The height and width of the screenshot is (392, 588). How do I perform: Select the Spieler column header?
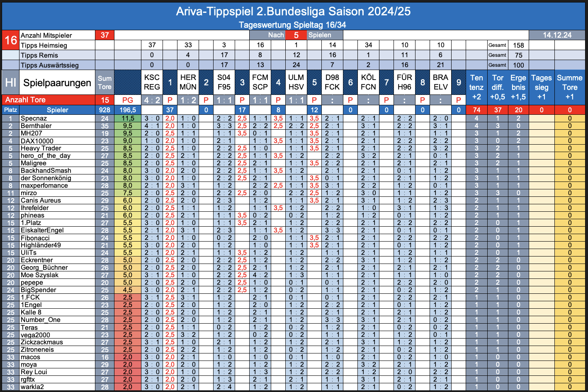(x=57, y=110)
